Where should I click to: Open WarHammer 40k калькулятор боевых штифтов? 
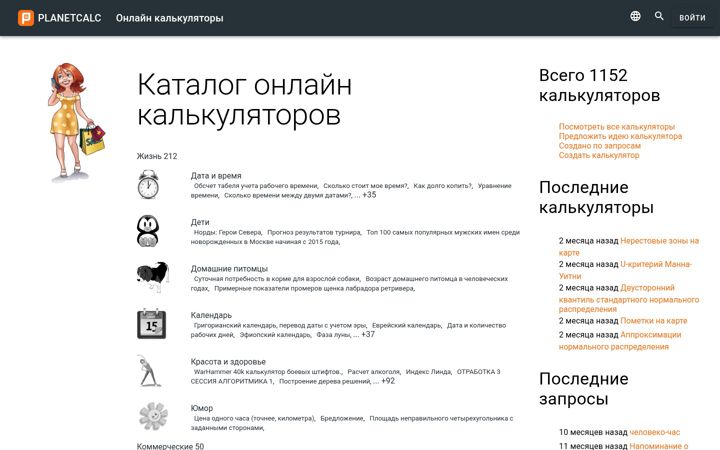coord(268,371)
